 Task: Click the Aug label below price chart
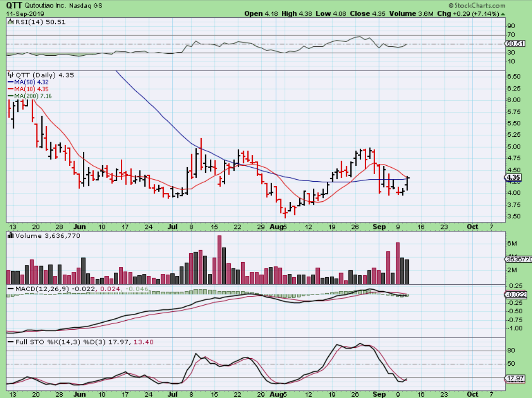(x=278, y=227)
